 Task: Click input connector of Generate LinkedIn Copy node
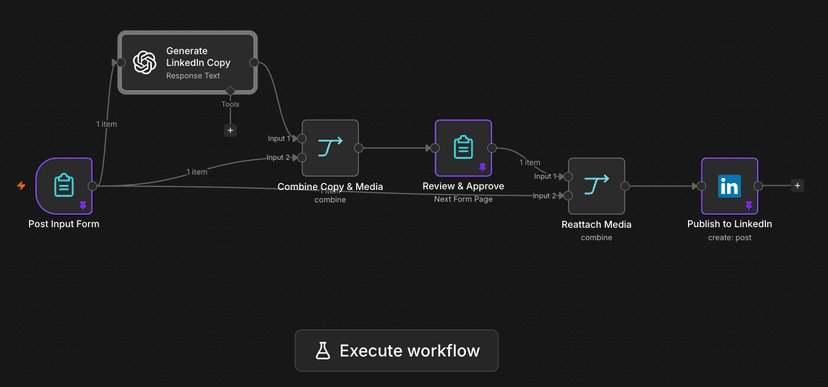pyautogui.click(x=121, y=63)
